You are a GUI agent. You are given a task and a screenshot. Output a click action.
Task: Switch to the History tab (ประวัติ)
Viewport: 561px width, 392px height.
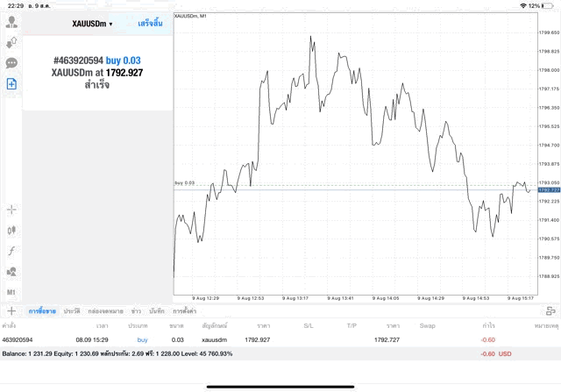pos(72,311)
